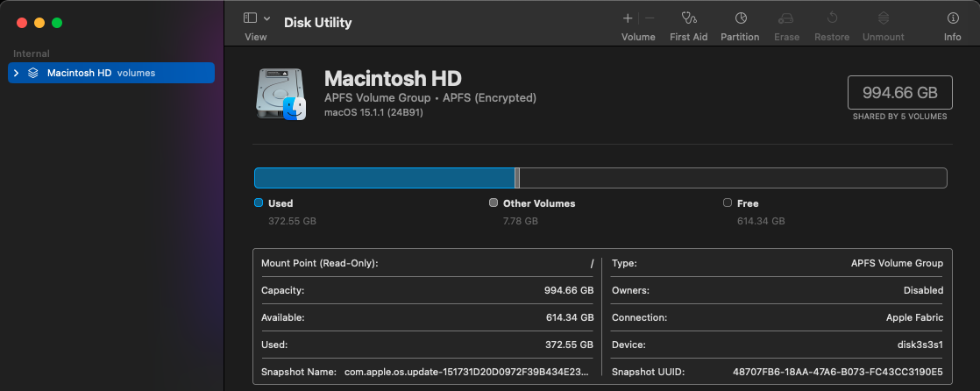Open the Partition pie chart tool
980x391 pixels.
(741, 18)
